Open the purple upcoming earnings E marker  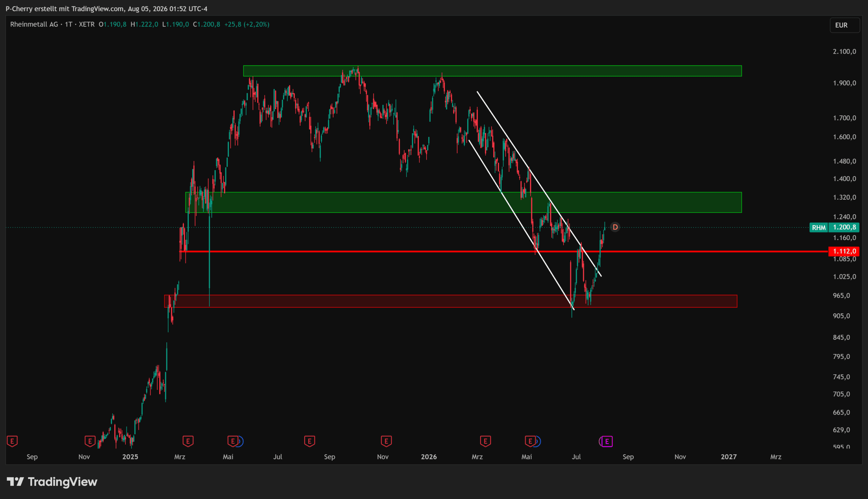(607, 441)
